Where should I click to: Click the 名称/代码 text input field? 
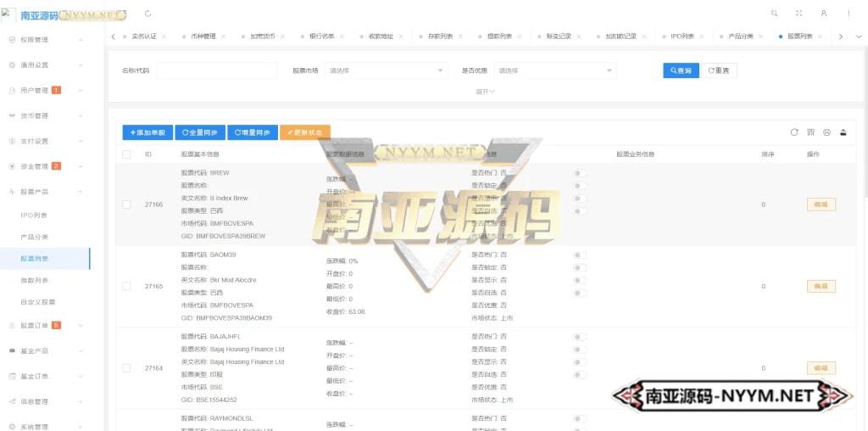click(216, 71)
